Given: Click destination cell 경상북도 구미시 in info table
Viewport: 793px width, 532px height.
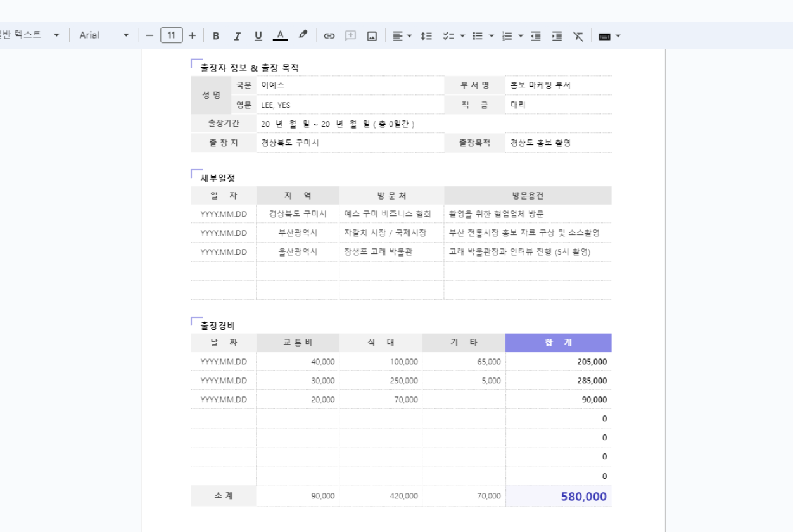Looking at the screenshot, I should 350,142.
